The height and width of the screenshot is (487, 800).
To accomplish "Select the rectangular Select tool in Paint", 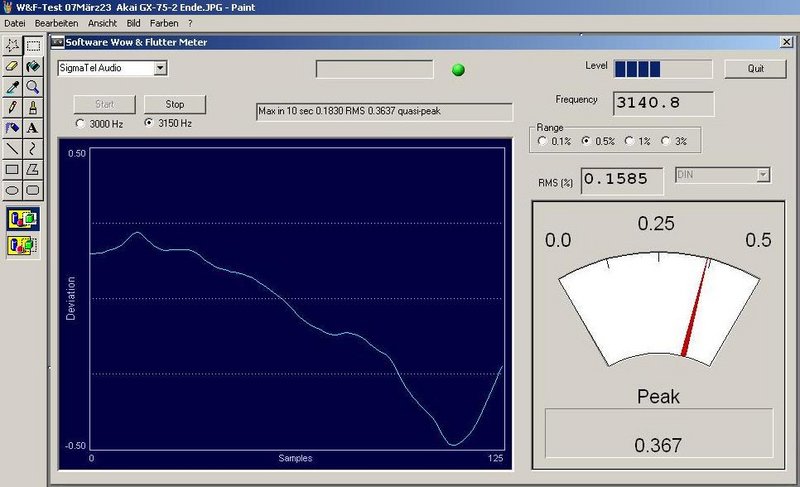I will [x=33, y=46].
